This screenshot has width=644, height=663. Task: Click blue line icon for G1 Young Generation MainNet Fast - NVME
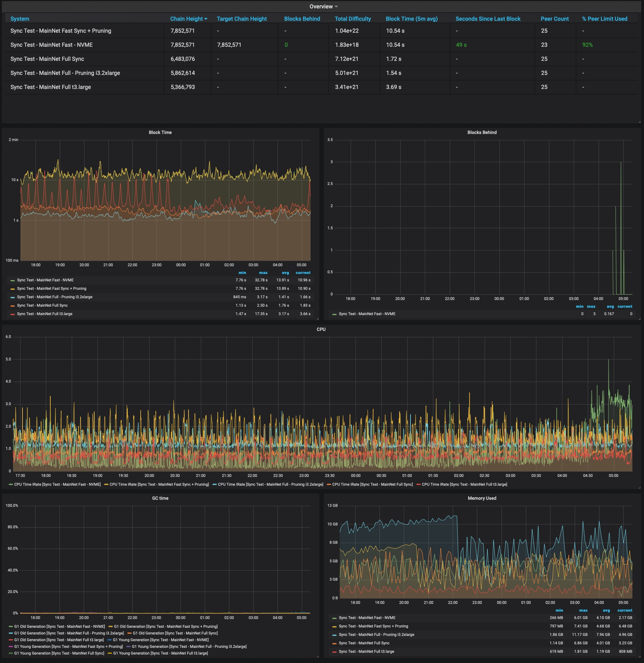109,640
